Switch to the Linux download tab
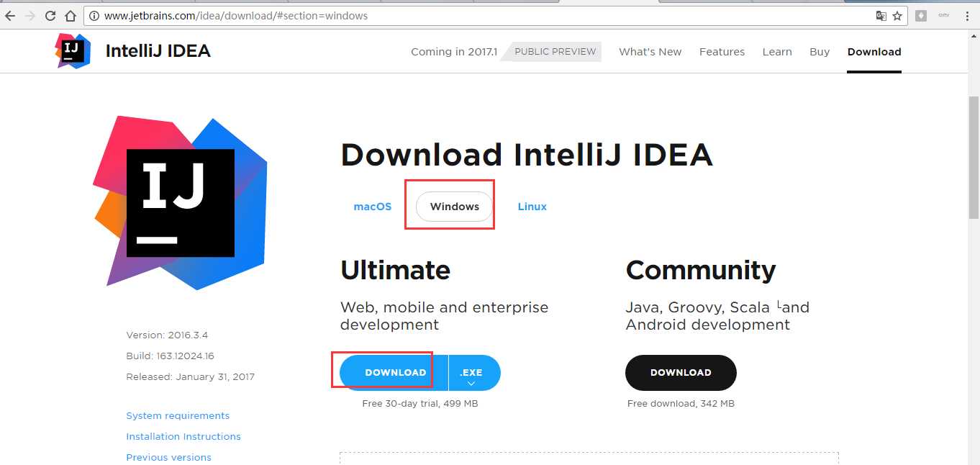The height and width of the screenshot is (465, 980). (x=532, y=207)
